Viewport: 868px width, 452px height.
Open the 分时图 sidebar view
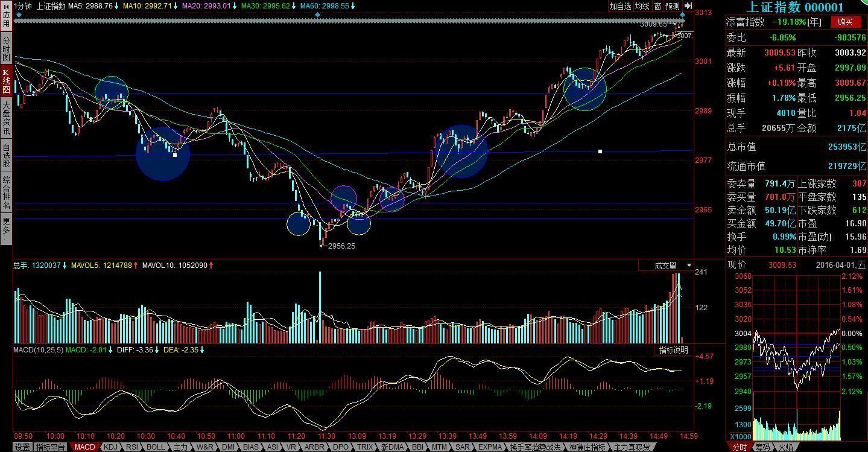click(6, 48)
